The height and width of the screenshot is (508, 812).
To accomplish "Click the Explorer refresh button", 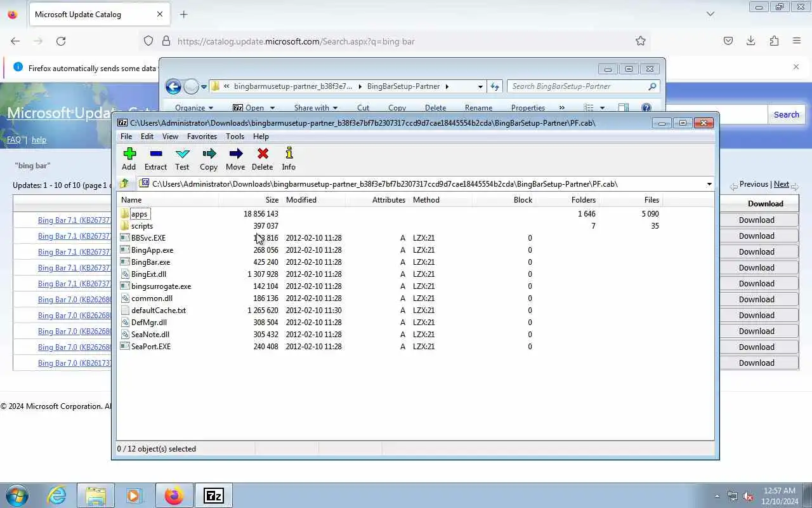I will tap(495, 86).
